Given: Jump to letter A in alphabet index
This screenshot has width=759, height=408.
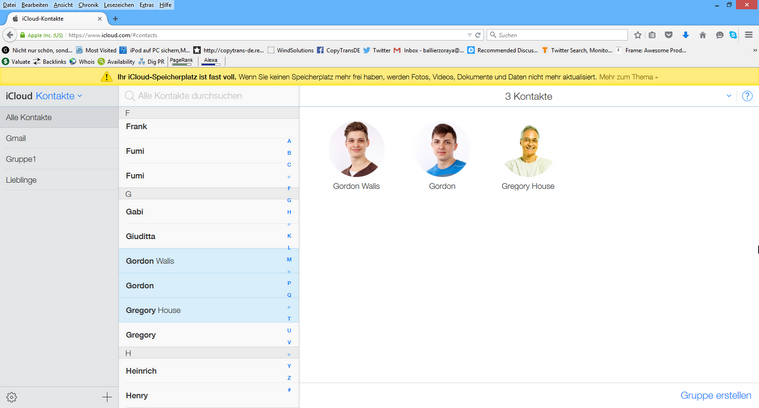Looking at the screenshot, I should point(289,141).
